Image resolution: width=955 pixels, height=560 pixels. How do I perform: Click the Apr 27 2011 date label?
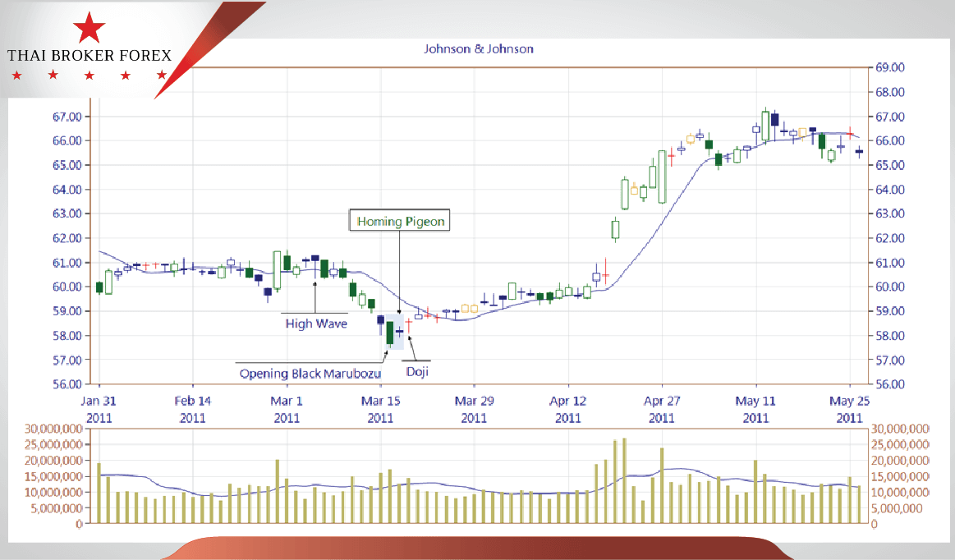click(x=662, y=409)
